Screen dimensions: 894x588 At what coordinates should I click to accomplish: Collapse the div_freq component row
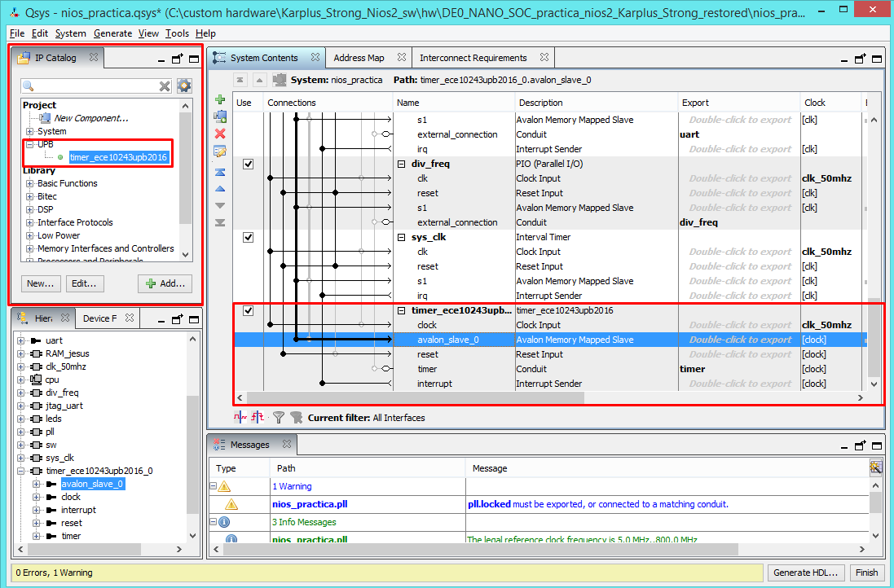point(401,164)
